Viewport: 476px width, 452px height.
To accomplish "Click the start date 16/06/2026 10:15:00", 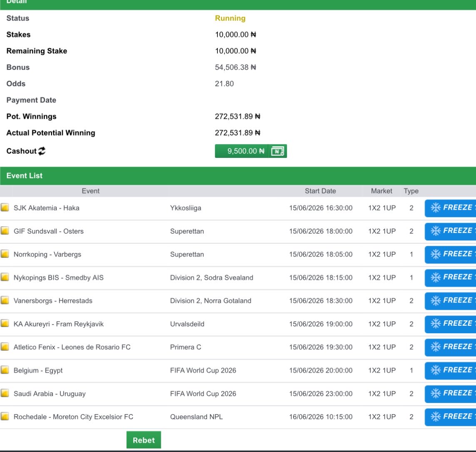I will (x=321, y=417).
